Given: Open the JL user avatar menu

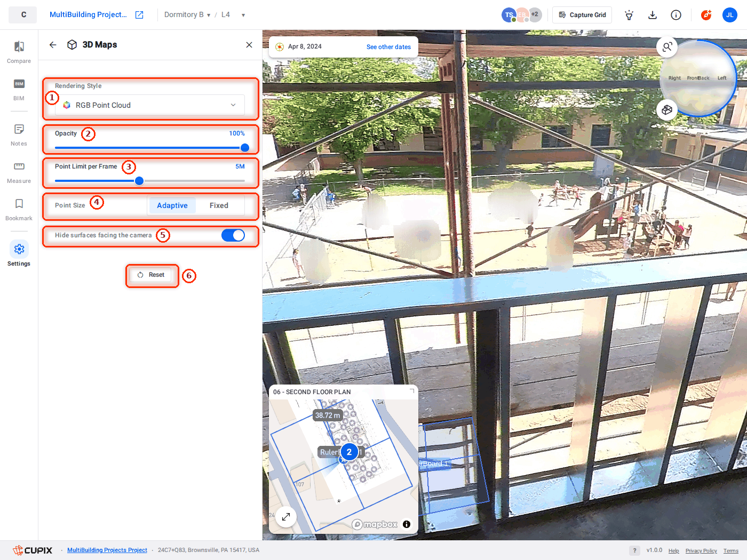Looking at the screenshot, I should click(x=730, y=15).
